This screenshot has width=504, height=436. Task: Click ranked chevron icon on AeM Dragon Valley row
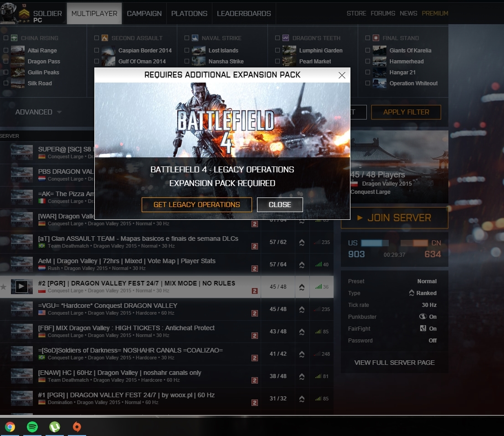[x=302, y=265]
